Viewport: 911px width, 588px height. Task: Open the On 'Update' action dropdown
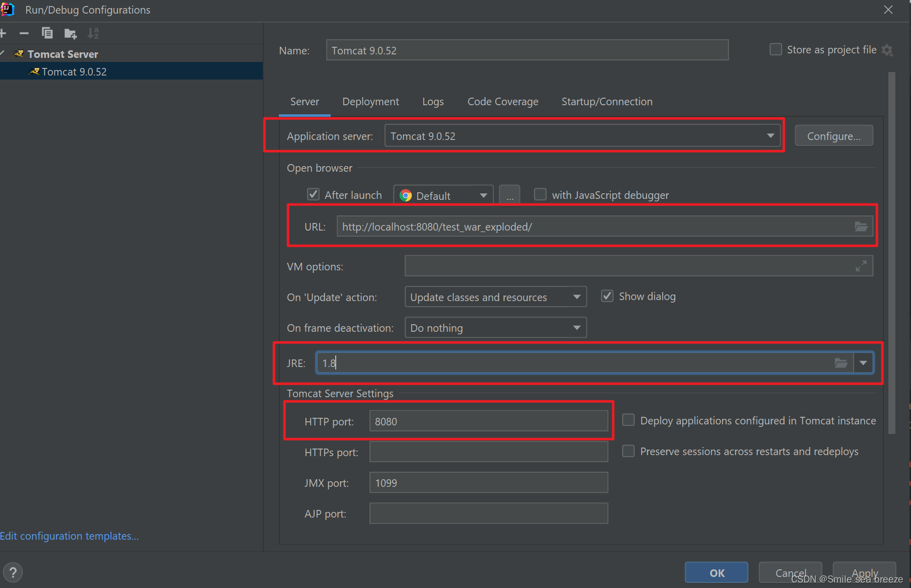point(495,297)
